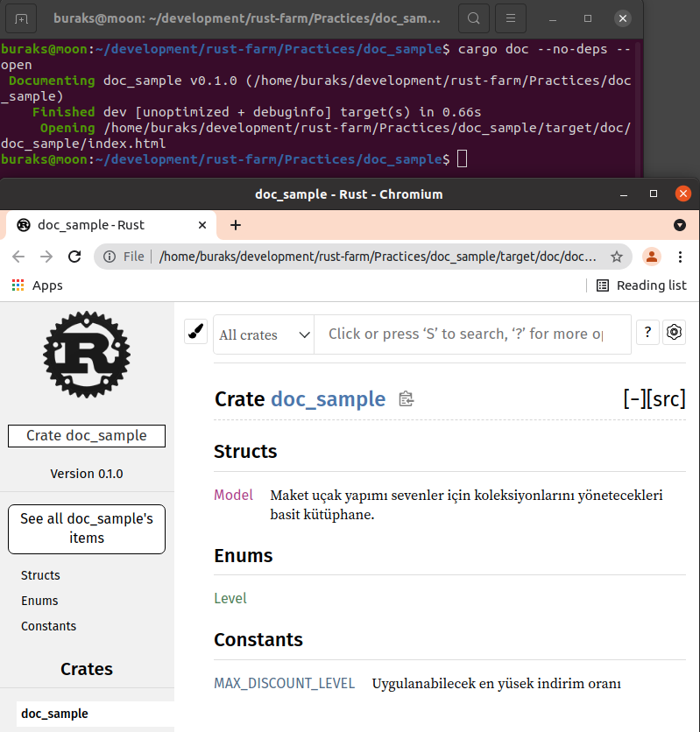The width and height of the screenshot is (700, 732).
Task: Reload the page in Chromium
Action: coord(74,257)
